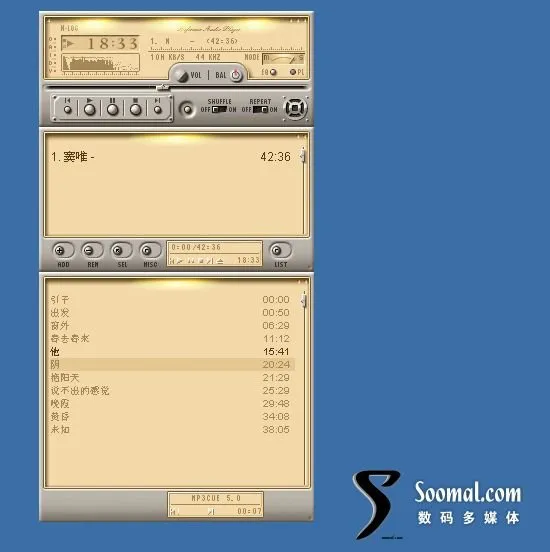Start playback with the play button
Viewport: 550px width, 552px height.
[x=90, y=109]
